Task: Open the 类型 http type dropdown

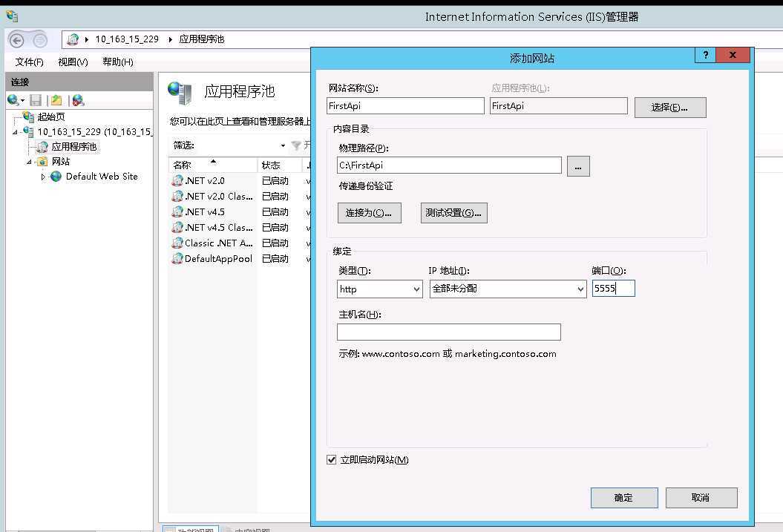Action: pyautogui.click(x=416, y=289)
